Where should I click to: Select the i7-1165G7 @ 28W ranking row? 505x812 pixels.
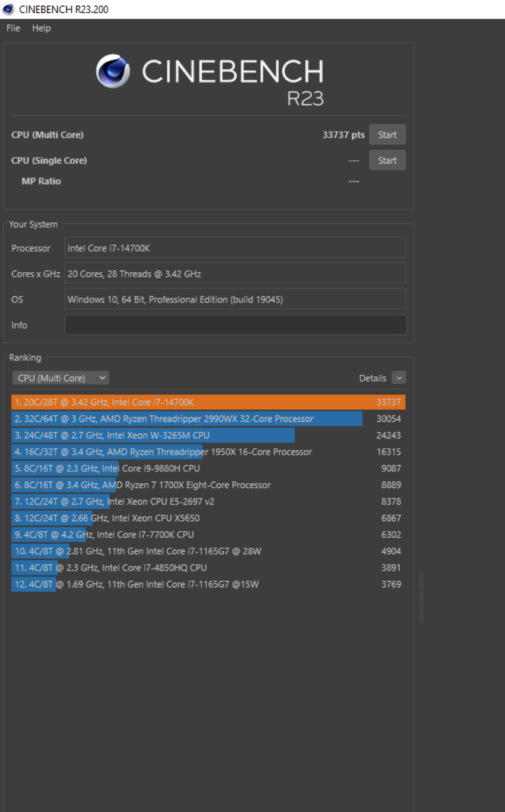208,551
